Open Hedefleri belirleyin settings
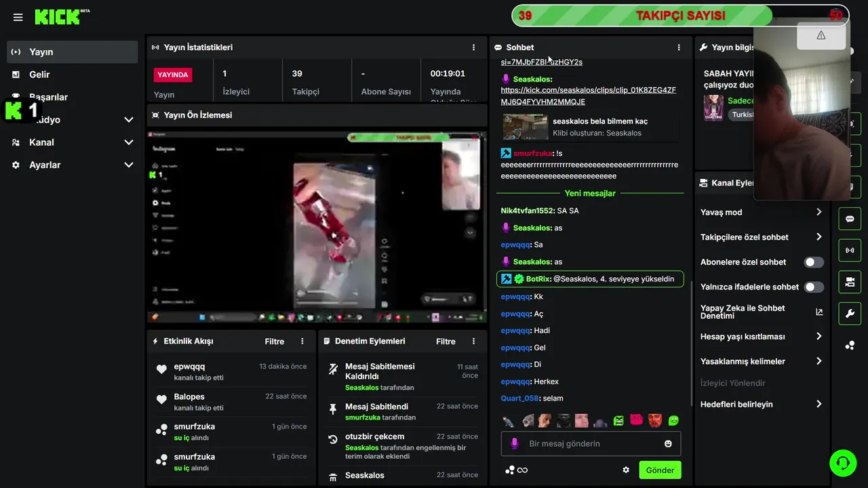 pos(761,404)
